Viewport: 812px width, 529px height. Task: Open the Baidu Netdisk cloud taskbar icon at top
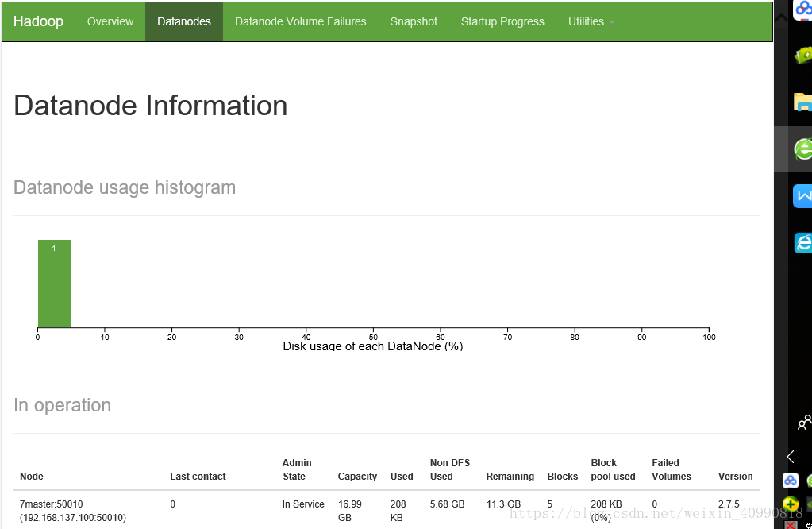(x=804, y=10)
